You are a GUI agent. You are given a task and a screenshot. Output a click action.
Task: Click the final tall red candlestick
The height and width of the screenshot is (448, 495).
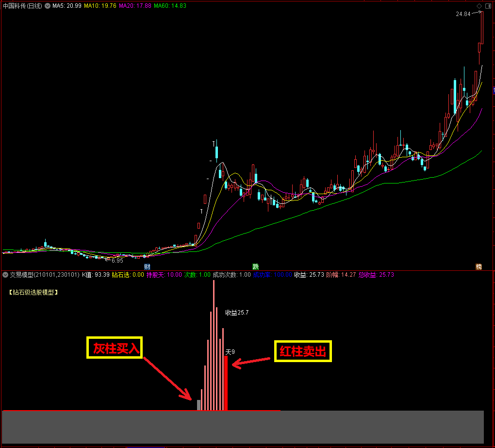[482, 28]
